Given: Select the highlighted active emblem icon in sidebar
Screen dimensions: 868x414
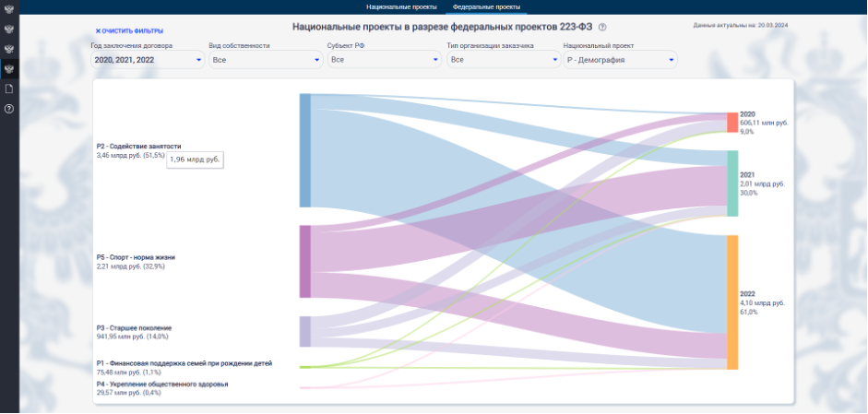Looking at the screenshot, I should (9, 69).
